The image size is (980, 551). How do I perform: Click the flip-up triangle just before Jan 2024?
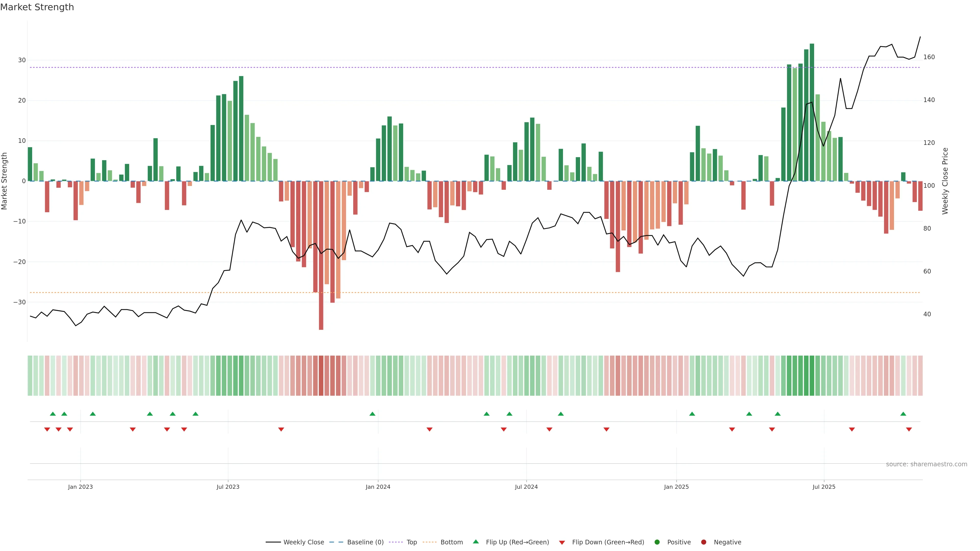pyautogui.click(x=372, y=414)
